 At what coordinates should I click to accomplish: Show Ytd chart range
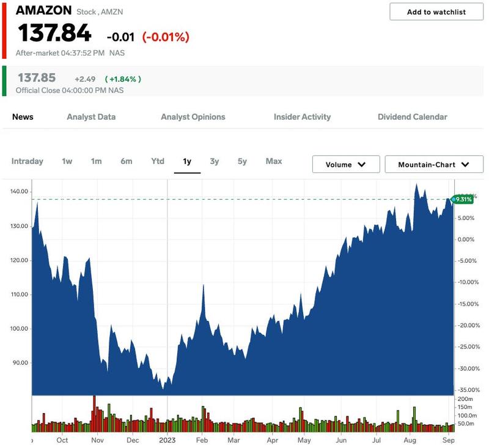158,161
